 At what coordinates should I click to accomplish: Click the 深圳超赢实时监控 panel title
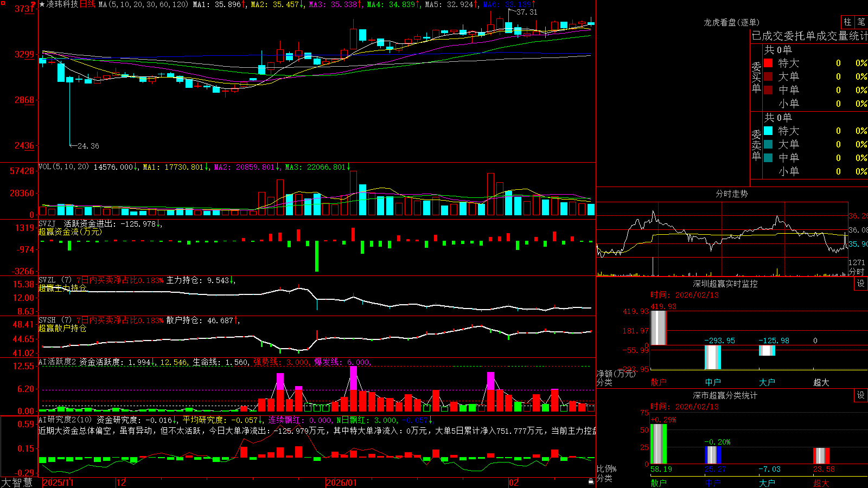click(x=725, y=284)
